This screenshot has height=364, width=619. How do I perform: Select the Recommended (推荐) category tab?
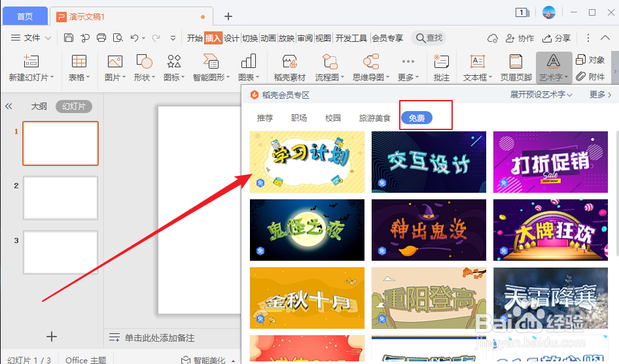[265, 118]
